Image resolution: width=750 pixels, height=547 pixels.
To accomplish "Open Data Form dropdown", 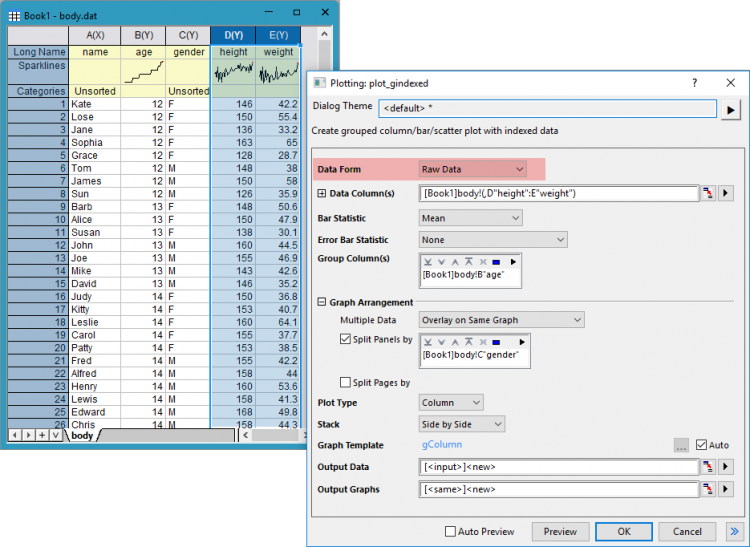I will point(472,169).
